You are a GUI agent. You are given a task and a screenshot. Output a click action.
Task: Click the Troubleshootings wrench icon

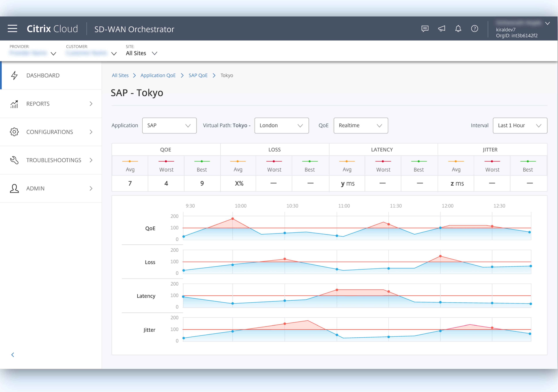(14, 160)
